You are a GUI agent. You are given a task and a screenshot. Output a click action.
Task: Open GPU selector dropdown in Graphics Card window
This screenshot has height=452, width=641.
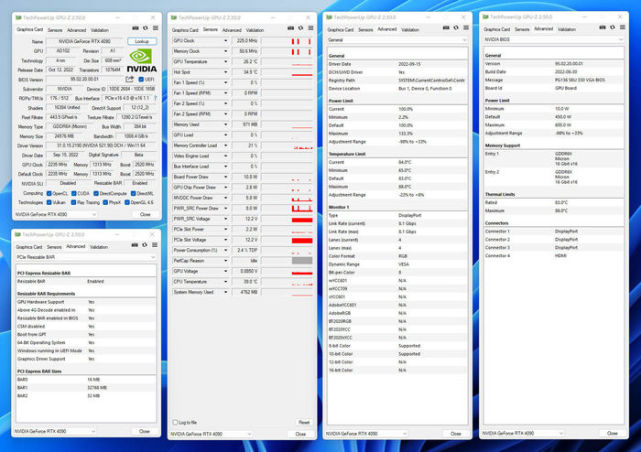(x=56, y=214)
